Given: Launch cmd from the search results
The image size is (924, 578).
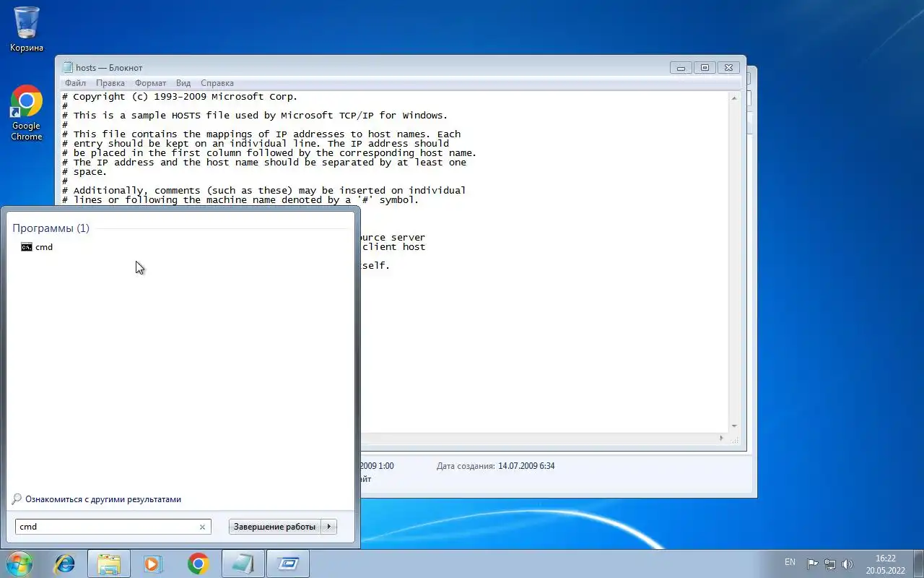Looking at the screenshot, I should pos(37,247).
